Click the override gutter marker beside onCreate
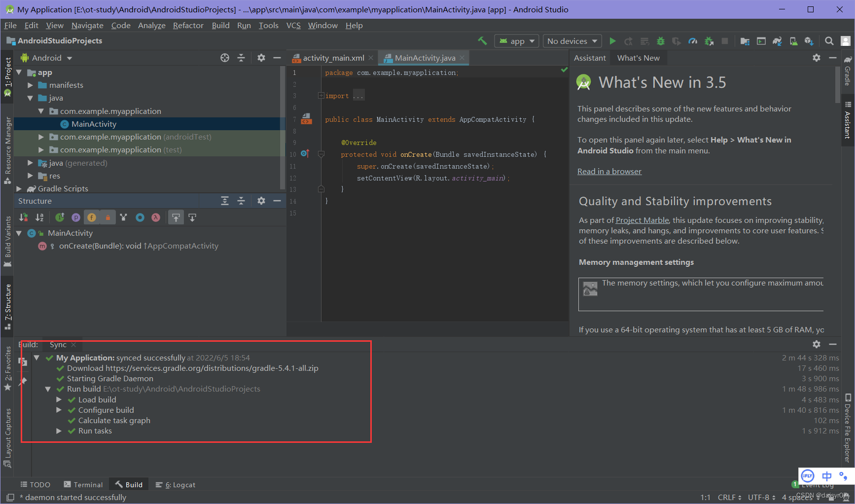Screen dimensions: 855x504 click(305, 154)
